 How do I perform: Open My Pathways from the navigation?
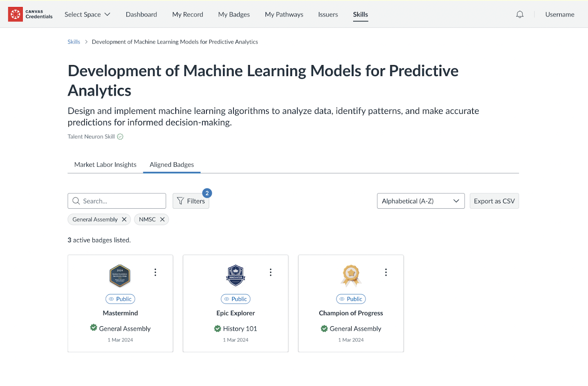284,14
